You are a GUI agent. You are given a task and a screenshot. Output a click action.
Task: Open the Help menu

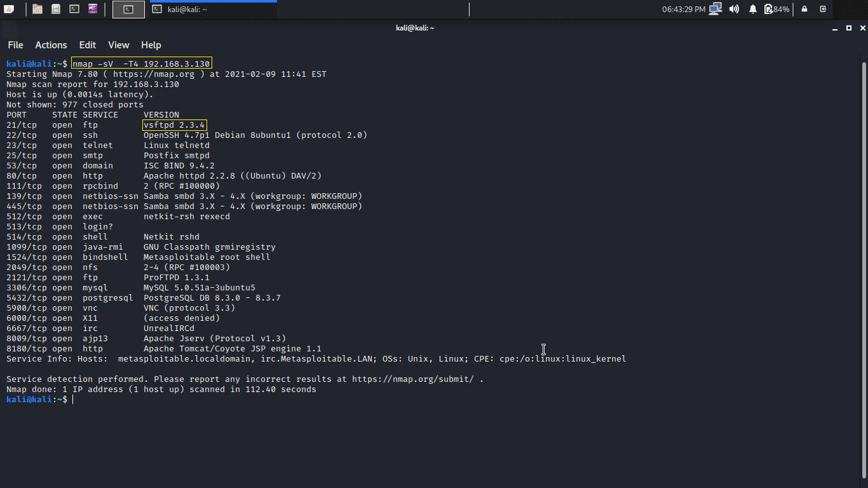coord(151,45)
